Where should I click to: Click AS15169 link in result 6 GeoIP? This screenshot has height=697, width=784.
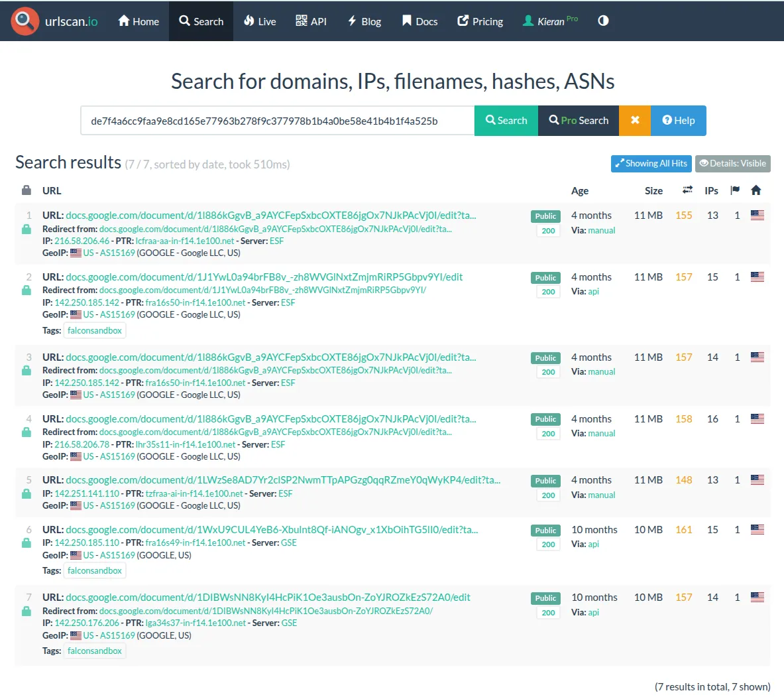(117, 555)
